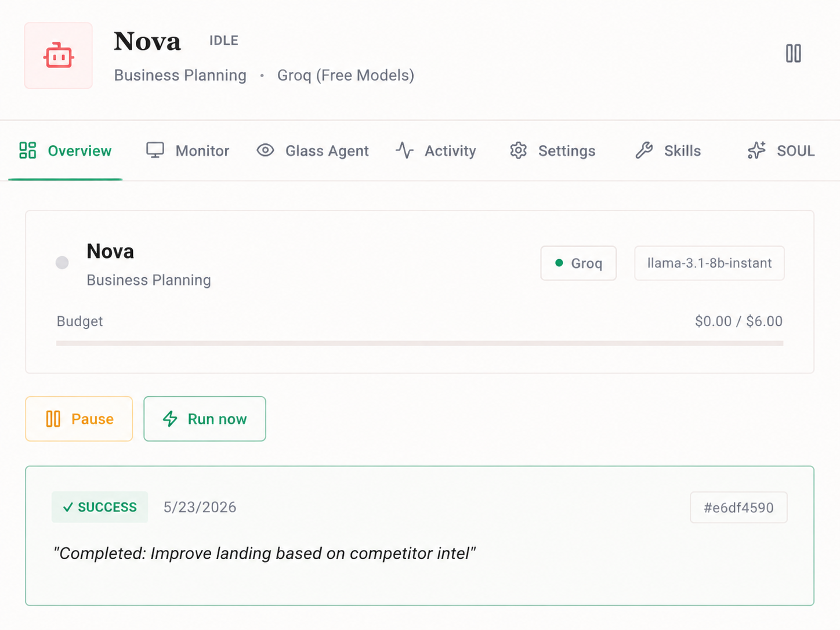This screenshot has height=630, width=840.
Task: Click the Groq (Free Models) header text
Action: coord(346,75)
